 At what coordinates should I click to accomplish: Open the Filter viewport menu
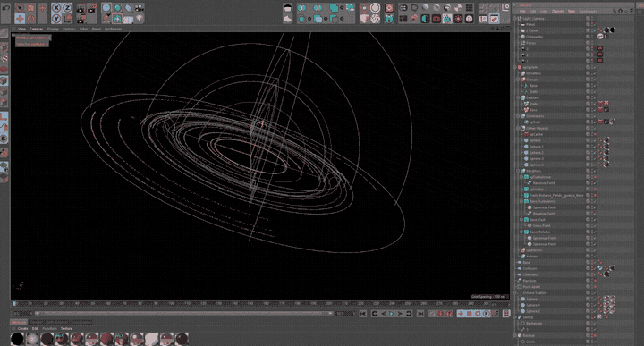pyautogui.click(x=84, y=30)
